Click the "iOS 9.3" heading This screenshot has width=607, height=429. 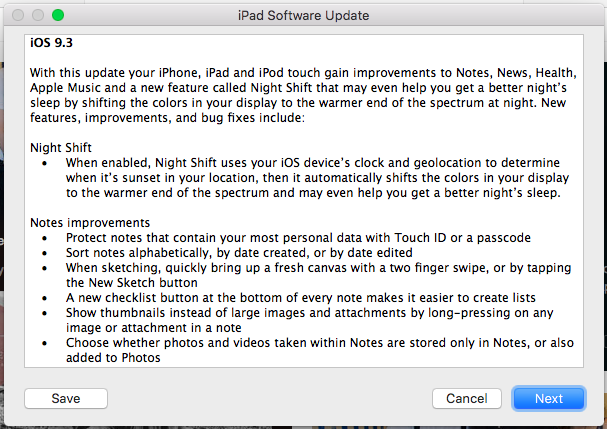[x=51, y=44]
